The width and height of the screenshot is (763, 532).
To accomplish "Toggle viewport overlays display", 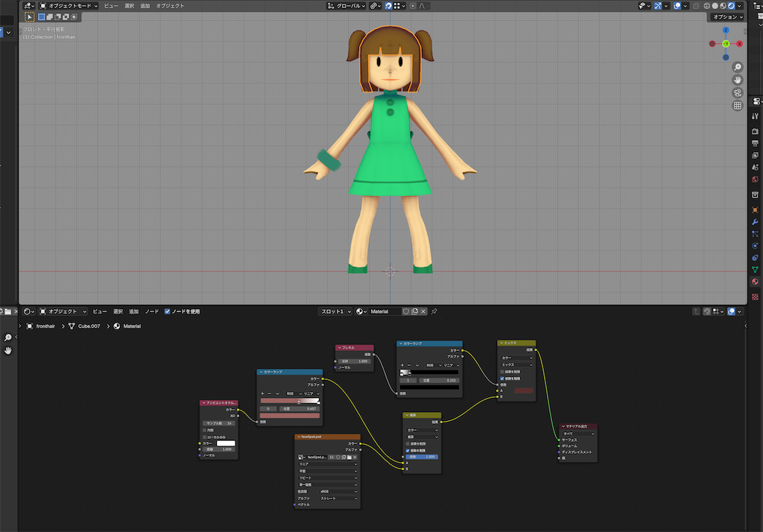I will (x=677, y=6).
